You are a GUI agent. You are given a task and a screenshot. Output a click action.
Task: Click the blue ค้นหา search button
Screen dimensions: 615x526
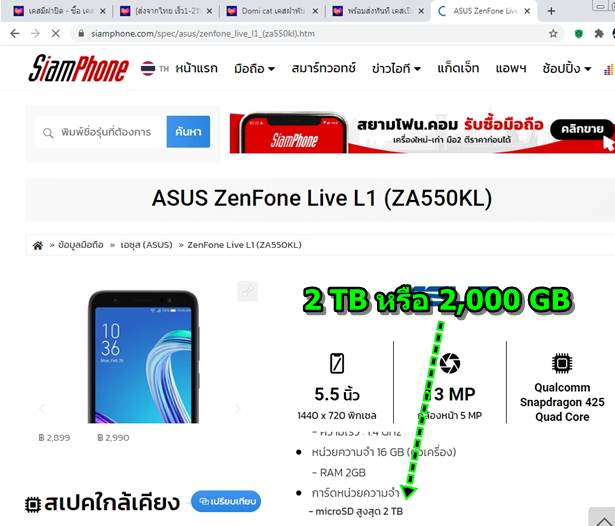coord(188,132)
